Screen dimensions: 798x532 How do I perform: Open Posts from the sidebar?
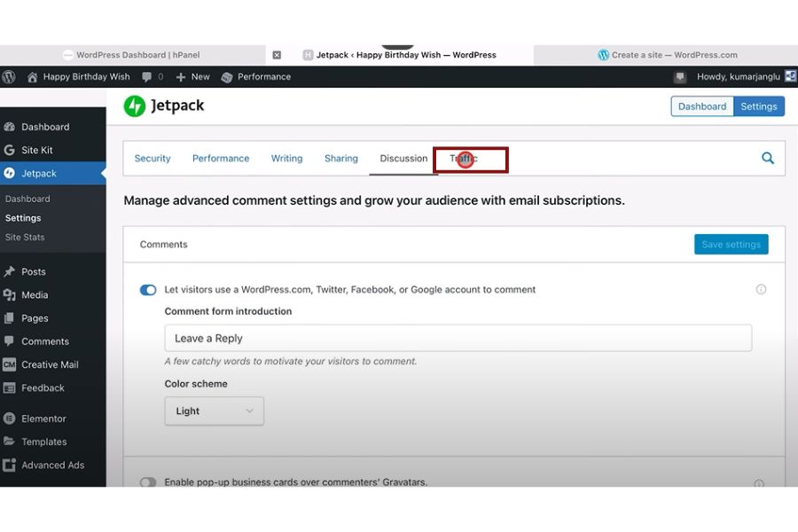point(34,272)
